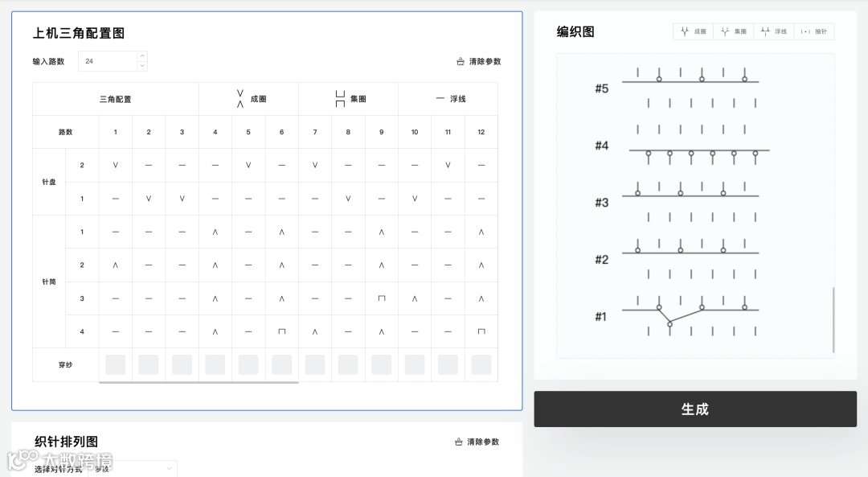Click the V cell at 针盘 1, column 3
The height and width of the screenshot is (477, 868).
tap(182, 199)
